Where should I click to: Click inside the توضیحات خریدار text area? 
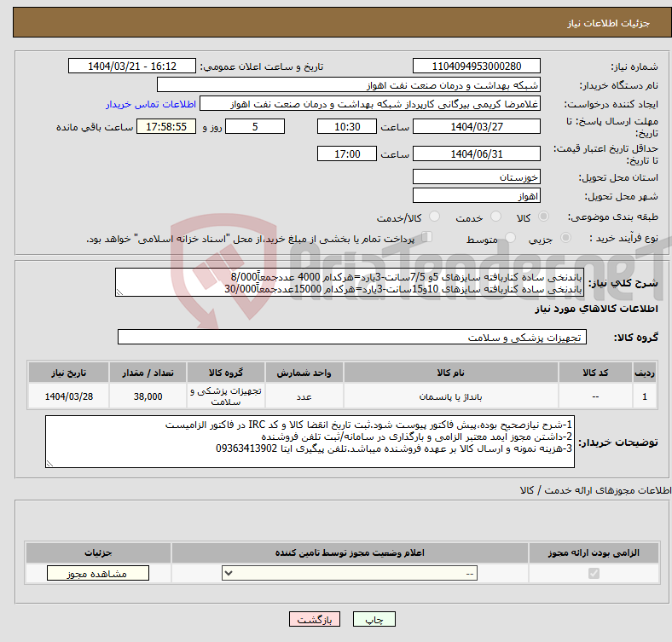tap(310, 442)
